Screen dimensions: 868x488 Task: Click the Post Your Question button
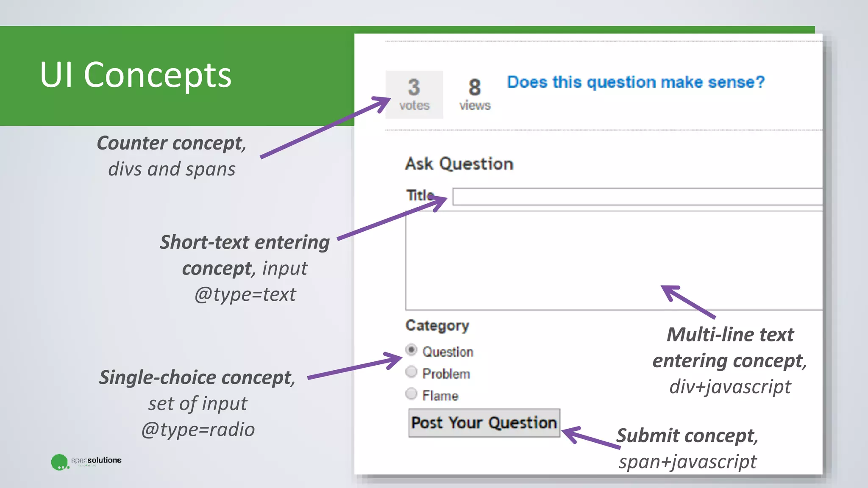click(484, 423)
